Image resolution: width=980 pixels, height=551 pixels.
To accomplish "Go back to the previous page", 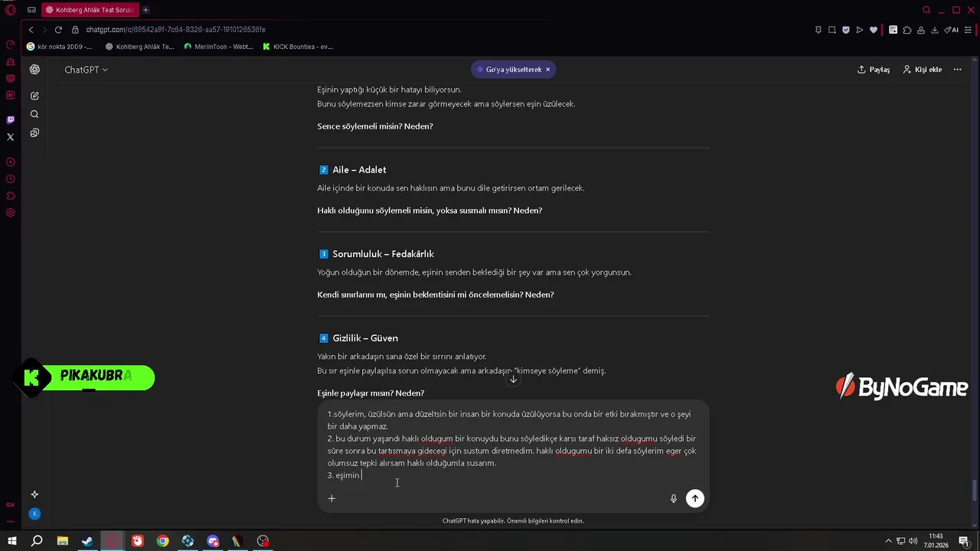I will coord(31,30).
